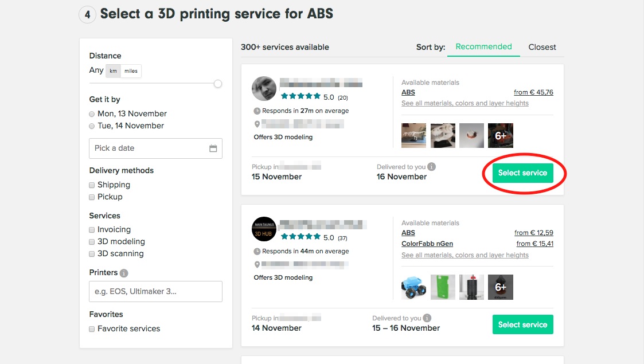Check the 3D scanning service filter
This screenshot has height=364, width=644.
(92, 254)
